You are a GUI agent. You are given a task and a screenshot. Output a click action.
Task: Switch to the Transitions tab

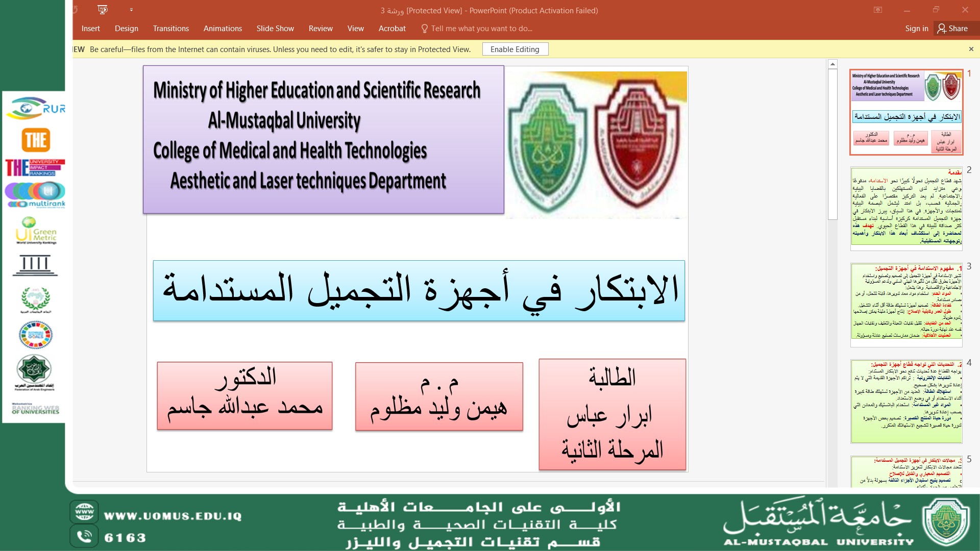(170, 29)
